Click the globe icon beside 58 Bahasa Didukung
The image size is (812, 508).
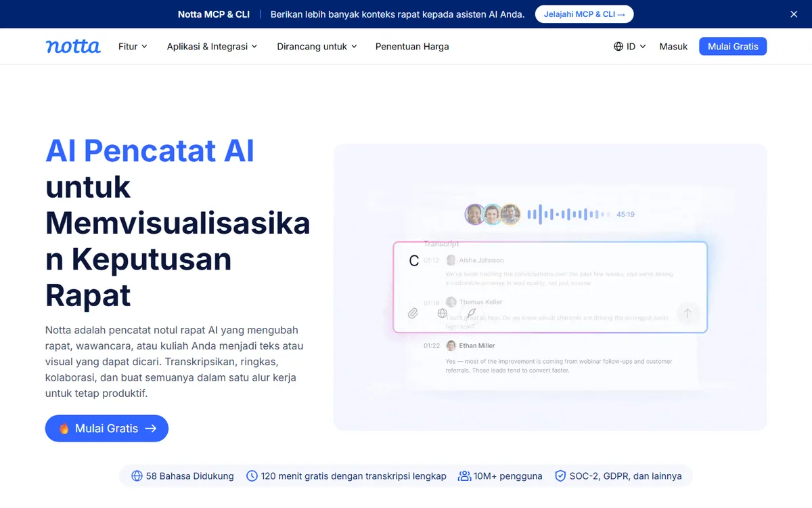click(137, 476)
